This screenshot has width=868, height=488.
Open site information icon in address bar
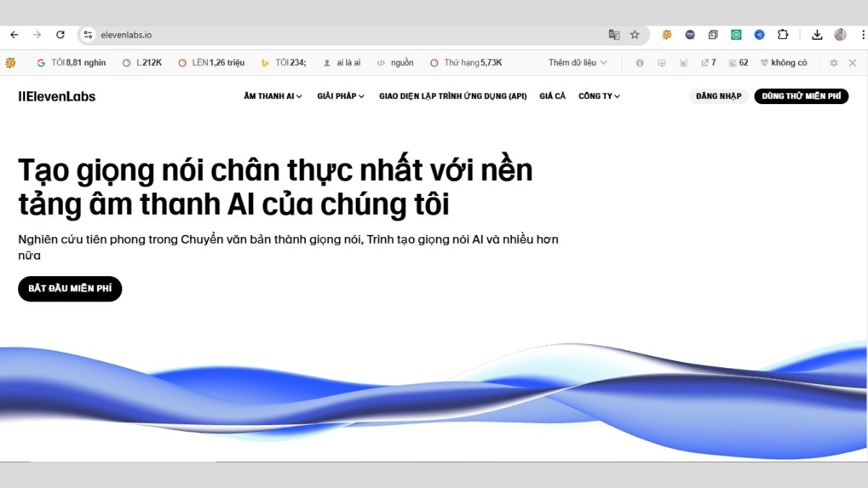(x=88, y=35)
